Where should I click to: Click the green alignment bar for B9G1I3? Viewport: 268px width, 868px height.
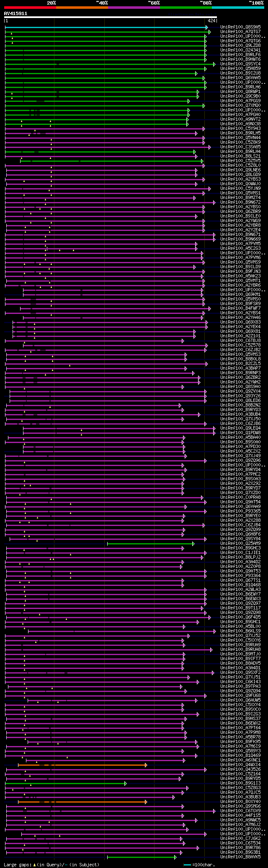point(66,783)
